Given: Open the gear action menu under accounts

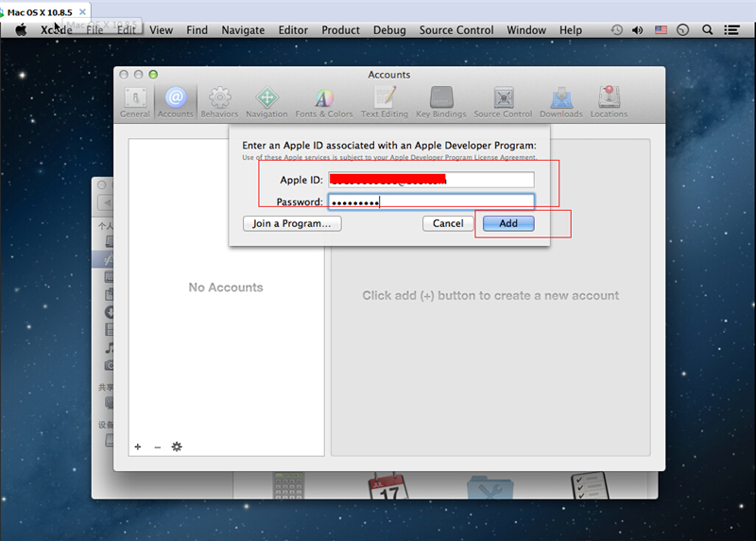Looking at the screenshot, I should 177,446.
